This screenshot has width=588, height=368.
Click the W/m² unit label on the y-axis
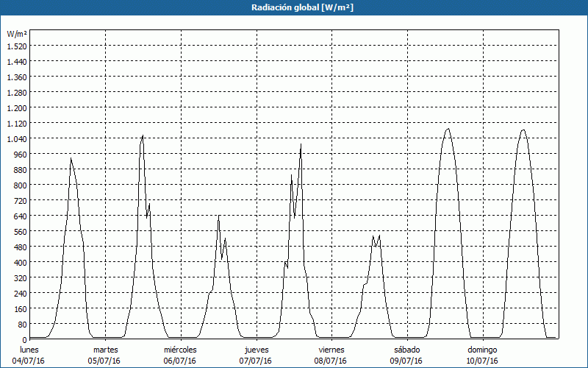click(x=17, y=34)
